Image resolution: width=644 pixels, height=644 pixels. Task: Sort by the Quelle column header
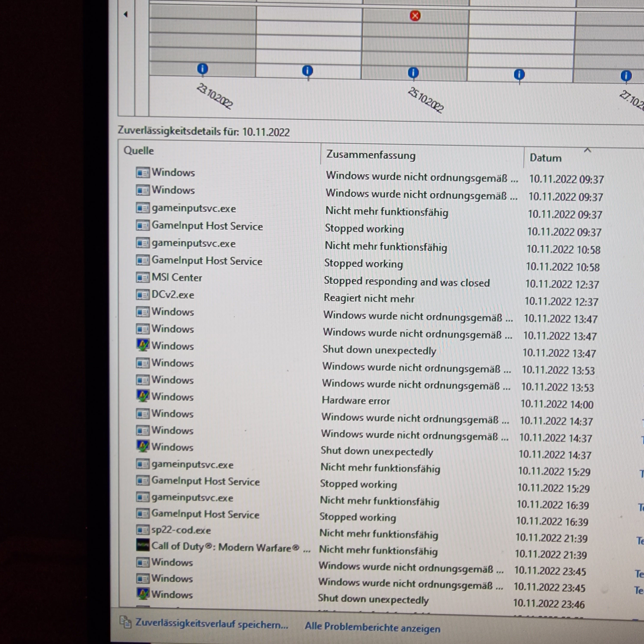coord(139,151)
